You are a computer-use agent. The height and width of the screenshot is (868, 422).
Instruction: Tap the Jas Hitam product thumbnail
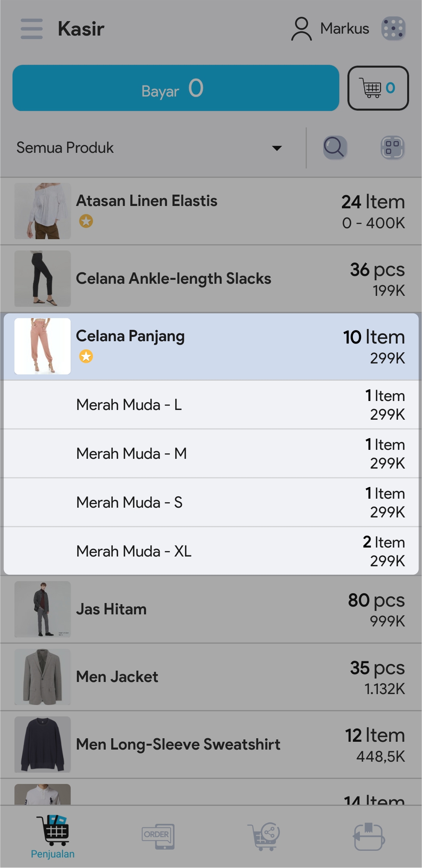43,609
